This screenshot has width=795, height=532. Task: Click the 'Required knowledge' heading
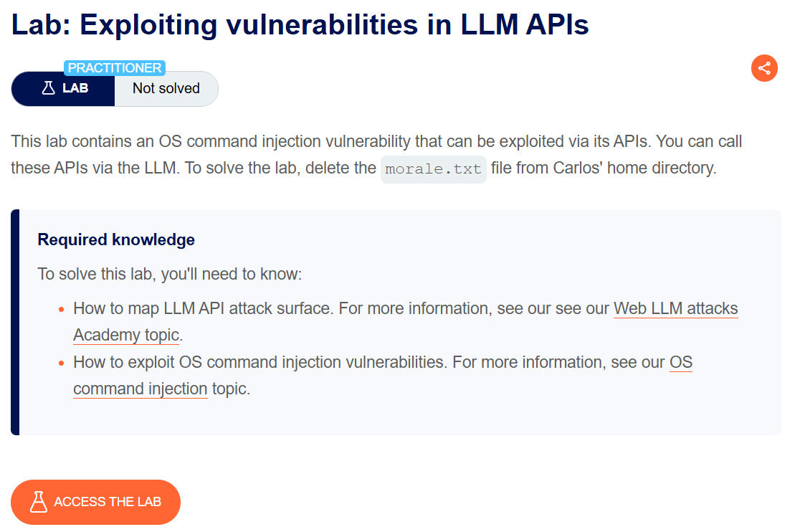tap(116, 239)
